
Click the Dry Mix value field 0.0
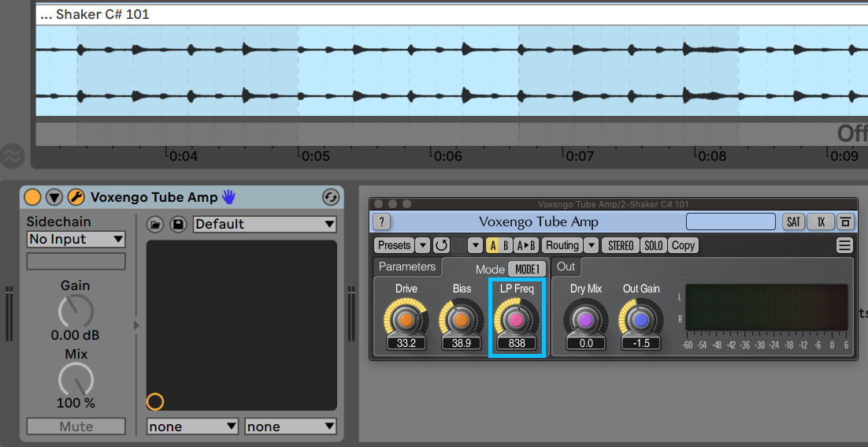586,343
